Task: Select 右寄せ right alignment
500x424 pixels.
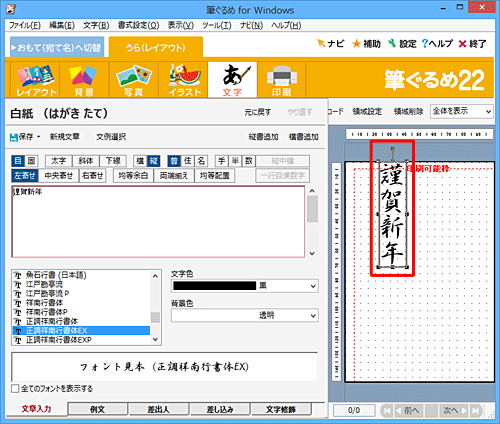Action: coord(93,176)
